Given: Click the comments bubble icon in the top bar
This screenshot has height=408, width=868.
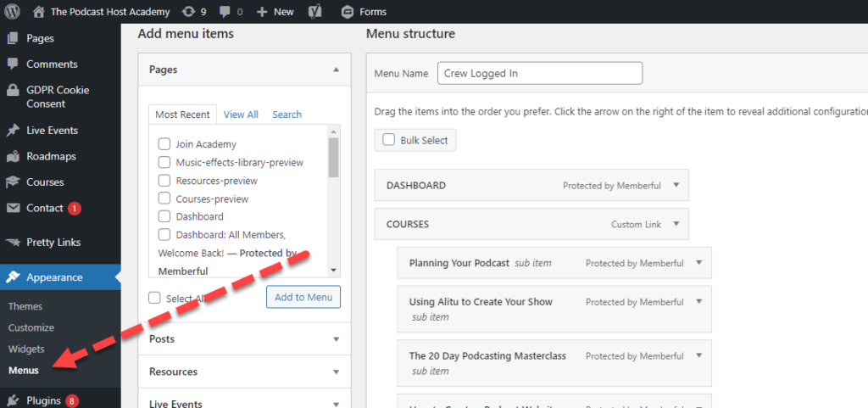Looking at the screenshot, I should (225, 12).
